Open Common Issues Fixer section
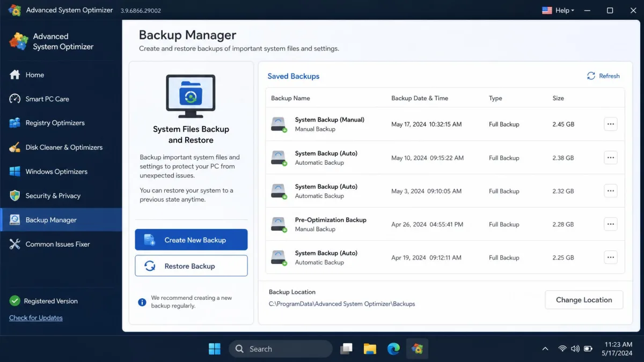Image resolution: width=644 pixels, height=362 pixels. tap(61, 244)
